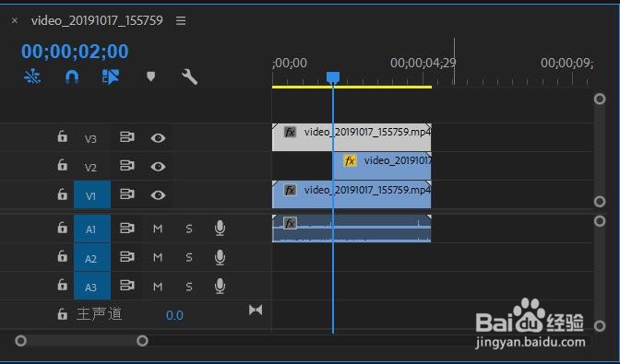The height and width of the screenshot is (364, 620).
Task: Mute audio track A3
Action: [x=158, y=287]
